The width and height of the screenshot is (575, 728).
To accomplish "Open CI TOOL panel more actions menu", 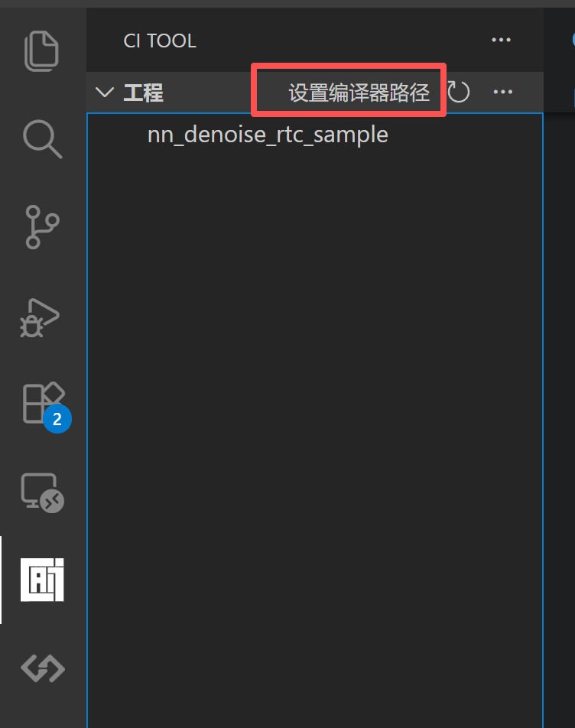I will coord(501,41).
